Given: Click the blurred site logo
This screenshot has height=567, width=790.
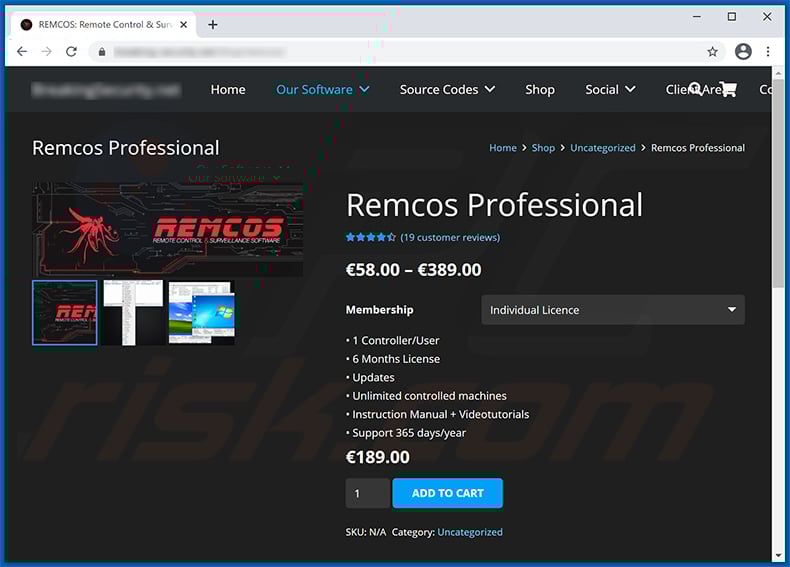Looking at the screenshot, I should tap(106, 90).
